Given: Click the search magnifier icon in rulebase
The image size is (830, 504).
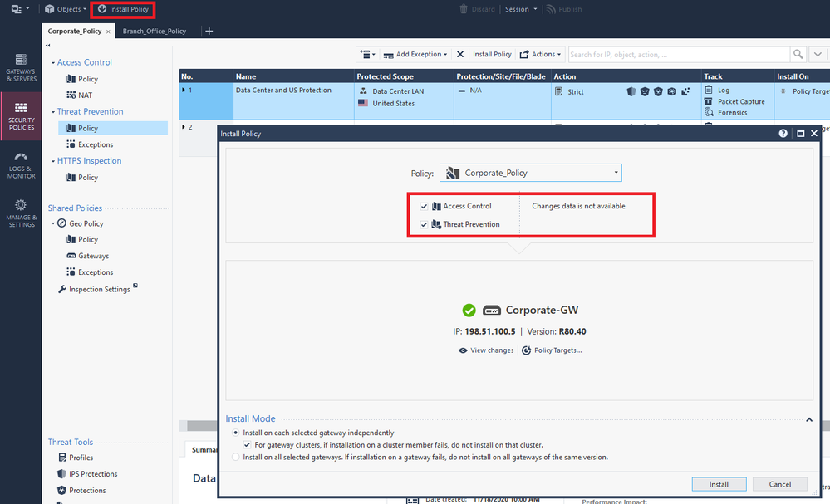Looking at the screenshot, I should click(x=798, y=54).
